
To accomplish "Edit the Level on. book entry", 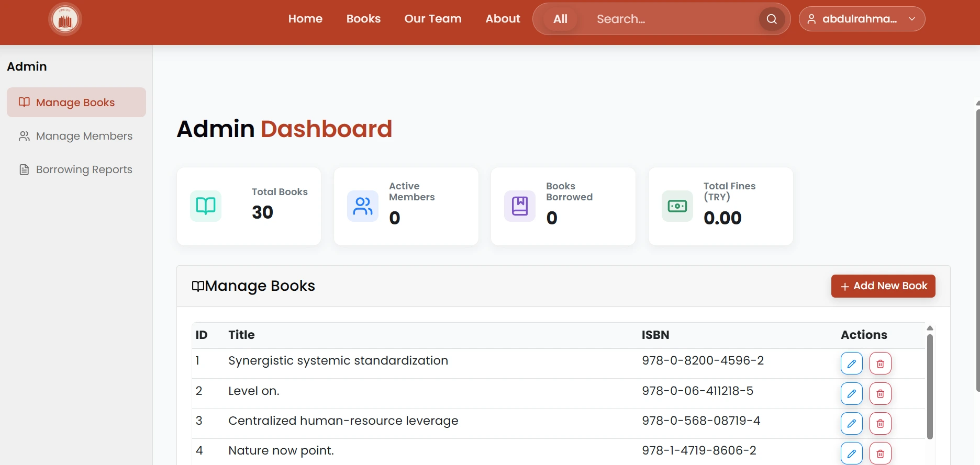I will 851,393.
